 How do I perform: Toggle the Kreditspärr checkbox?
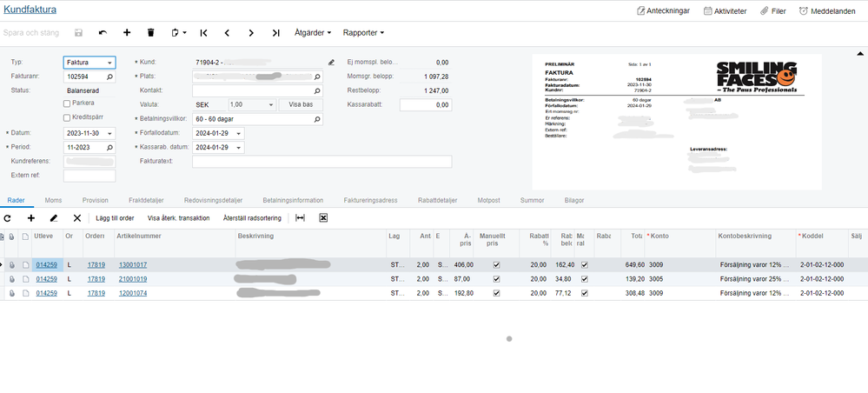tap(66, 117)
